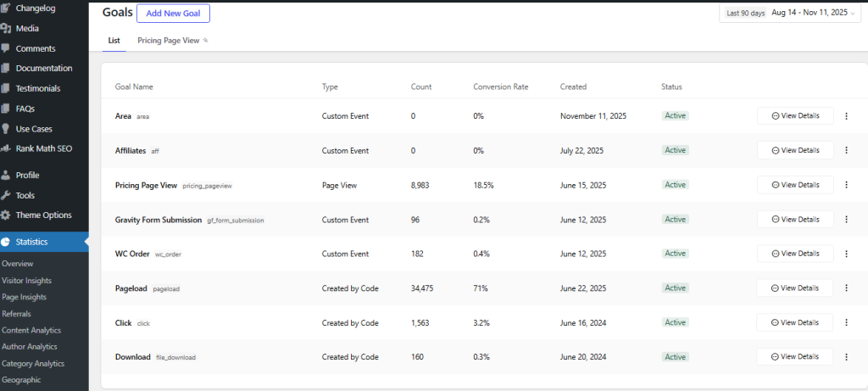The height and width of the screenshot is (391, 868).
Task: Click the Download goal name
Action: tap(132, 357)
